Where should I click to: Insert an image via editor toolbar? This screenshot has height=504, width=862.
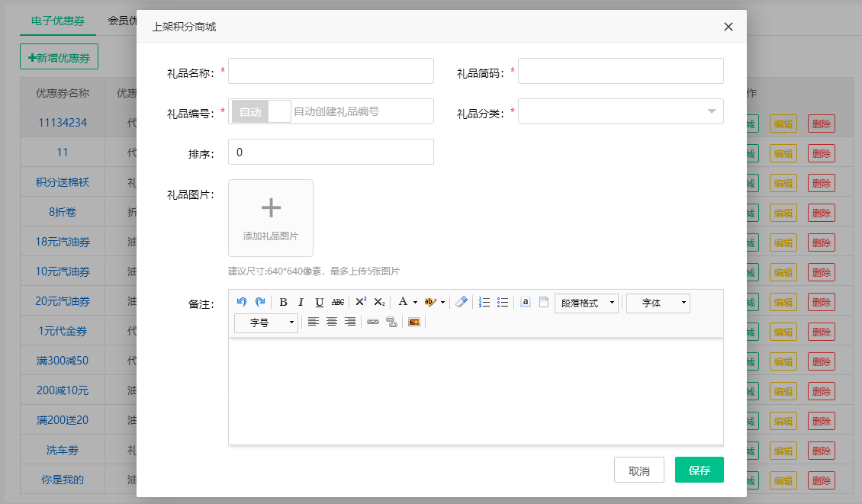(x=414, y=323)
